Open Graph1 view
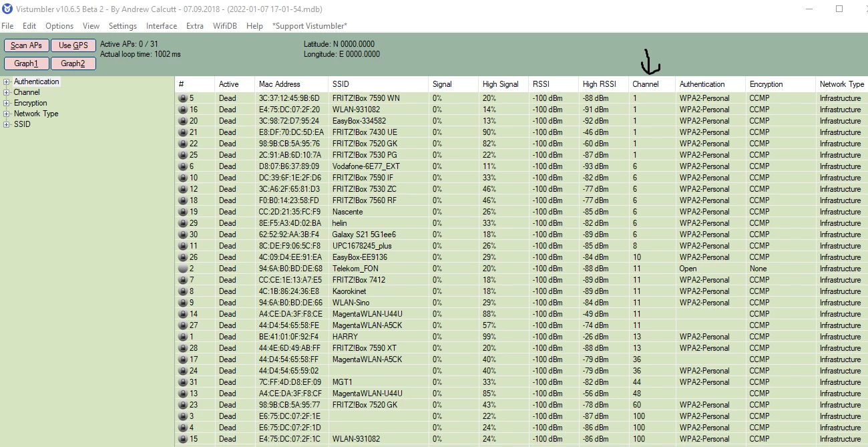Viewport: 868px width, 447px height. [27, 63]
